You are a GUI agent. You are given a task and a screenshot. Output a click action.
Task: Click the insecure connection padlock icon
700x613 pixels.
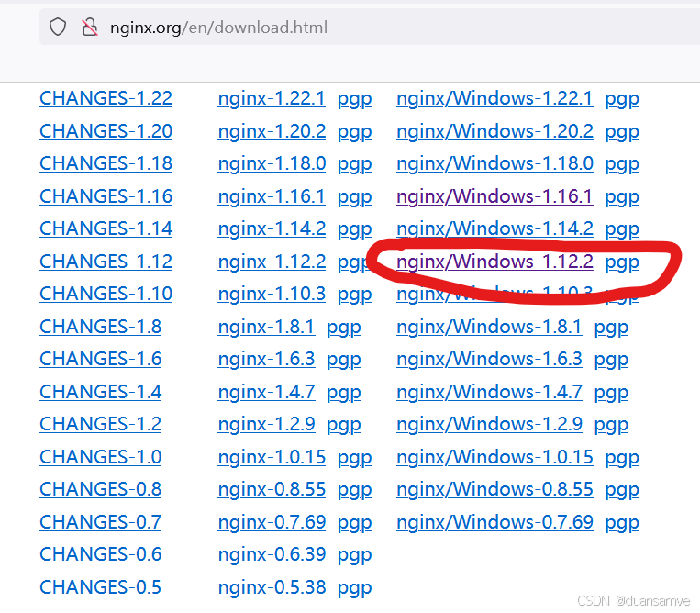pyautogui.click(x=89, y=28)
